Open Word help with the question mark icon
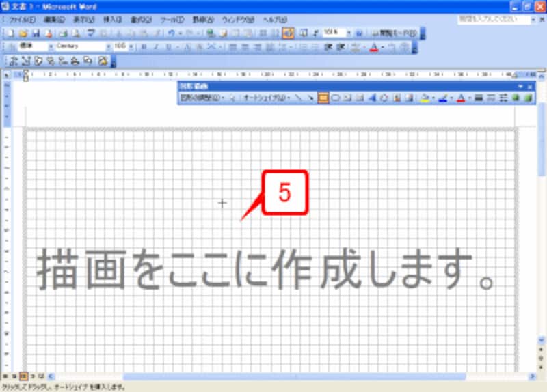This screenshot has width=547, height=392. [x=360, y=33]
